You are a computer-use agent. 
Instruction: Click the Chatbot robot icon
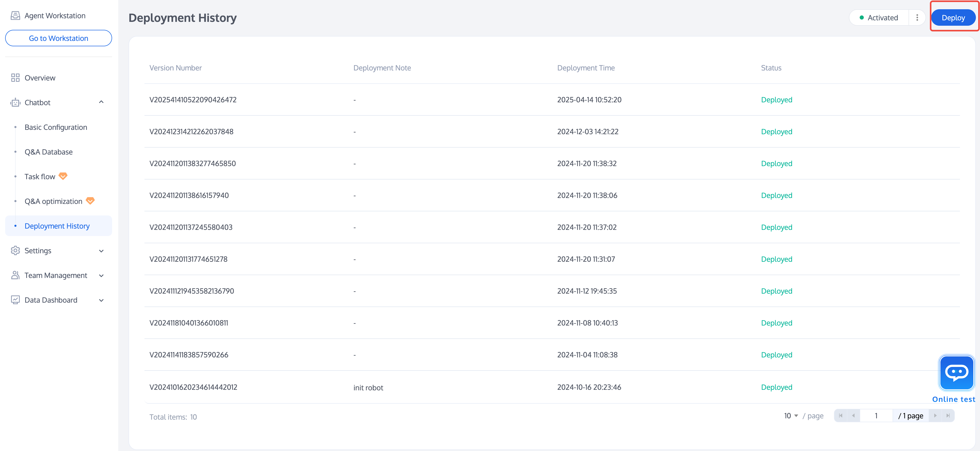pyautogui.click(x=15, y=102)
